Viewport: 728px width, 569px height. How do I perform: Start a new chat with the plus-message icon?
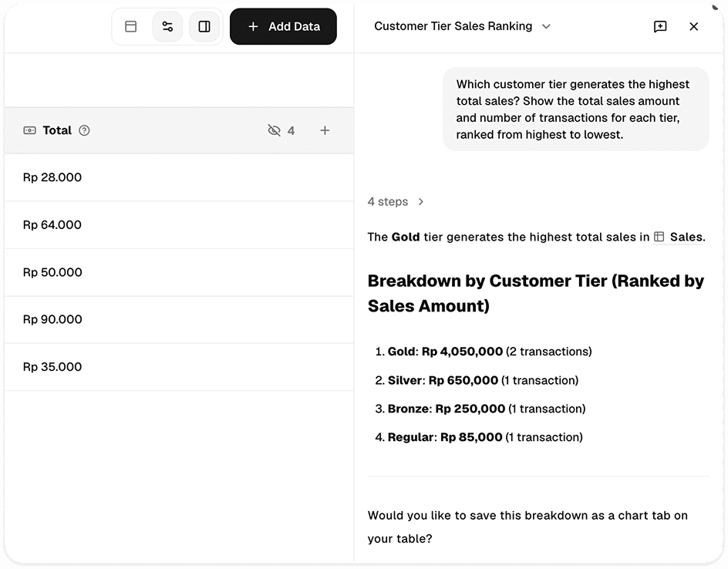click(x=660, y=26)
